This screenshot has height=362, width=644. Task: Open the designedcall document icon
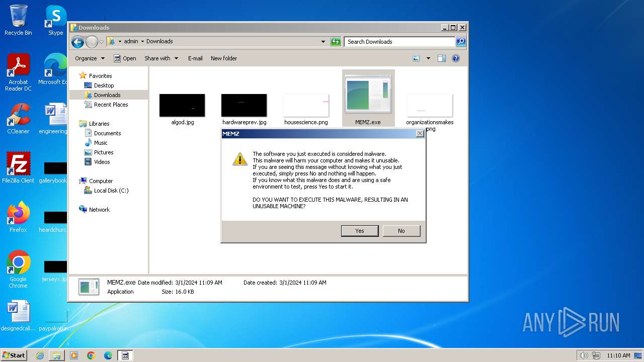pyautogui.click(x=18, y=317)
